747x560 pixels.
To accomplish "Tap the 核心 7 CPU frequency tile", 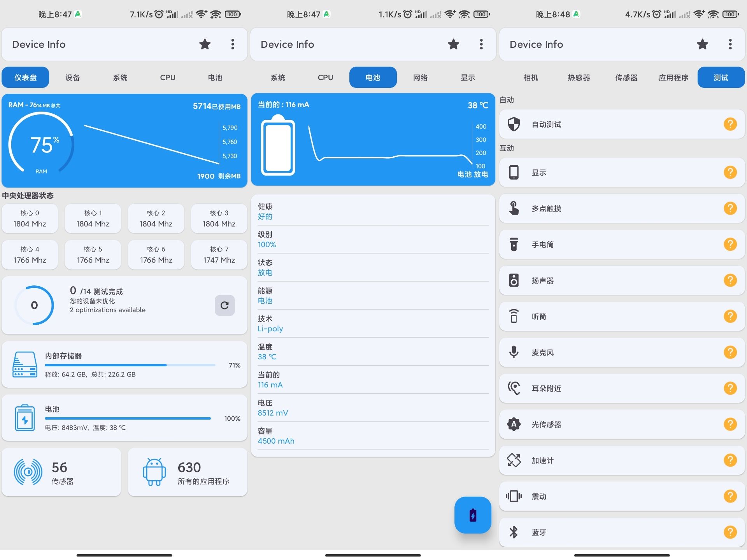I will click(x=219, y=255).
